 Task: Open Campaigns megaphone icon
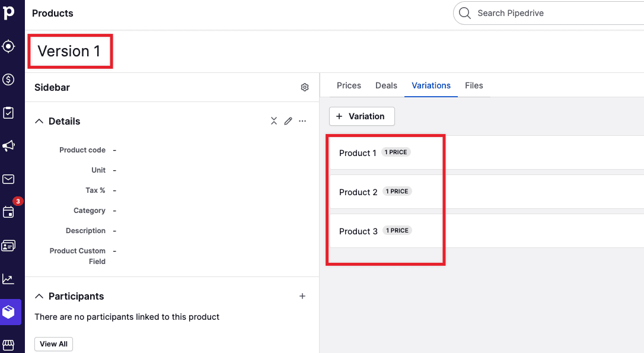[8, 146]
